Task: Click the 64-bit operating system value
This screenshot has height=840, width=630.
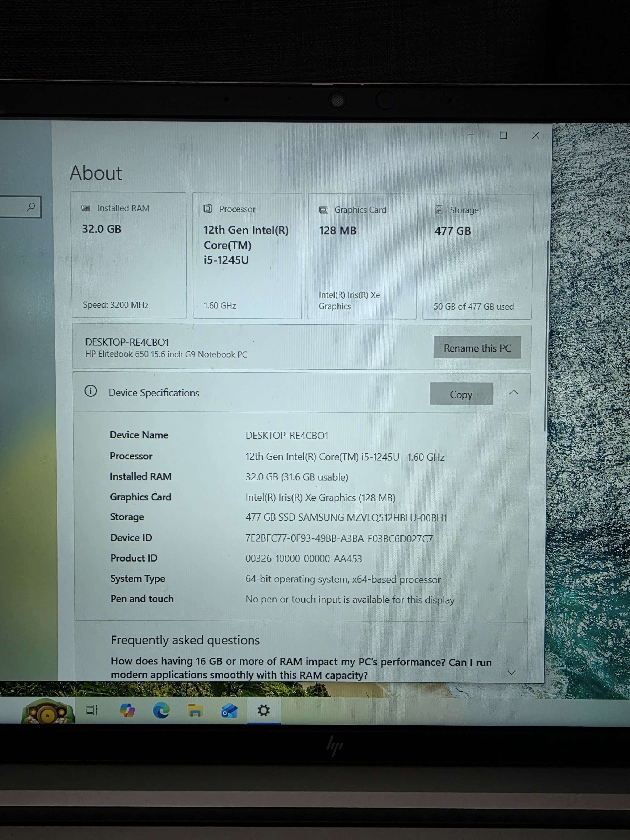Action: click(x=343, y=579)
